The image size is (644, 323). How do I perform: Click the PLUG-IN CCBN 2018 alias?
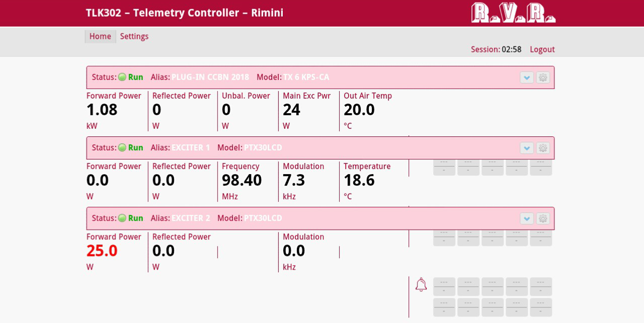pos(210,77)
